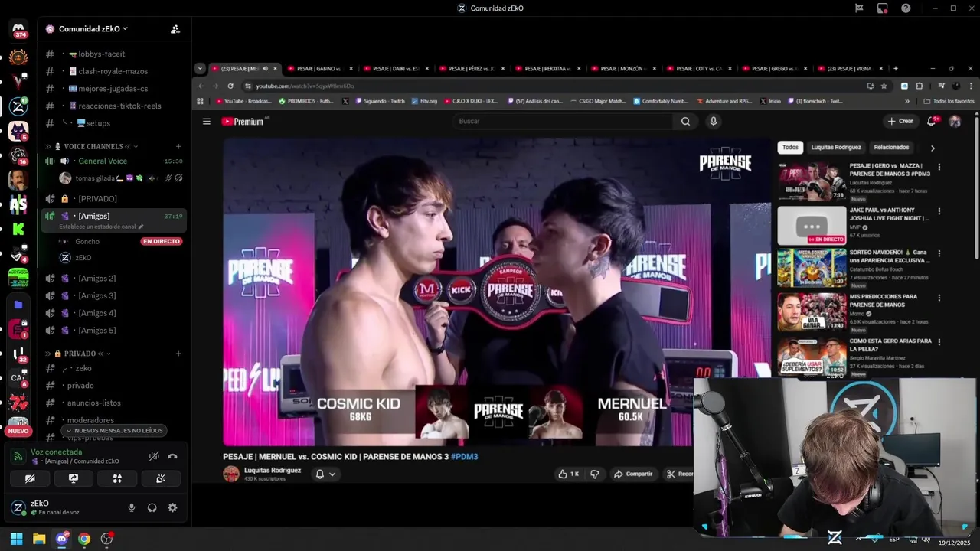Create channel in VOICE CHANNELS category
980x551 pixels.
(178, 146)
